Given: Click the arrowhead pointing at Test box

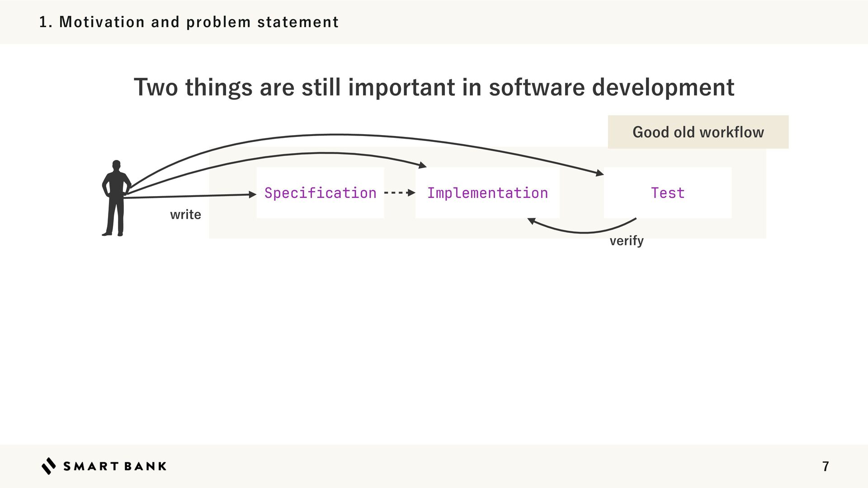Looking at the screenshot, I should pos(599,173).
